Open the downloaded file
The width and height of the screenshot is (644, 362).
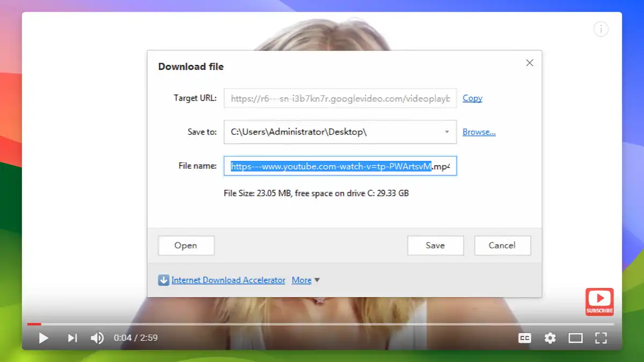[x=186, y=245]
